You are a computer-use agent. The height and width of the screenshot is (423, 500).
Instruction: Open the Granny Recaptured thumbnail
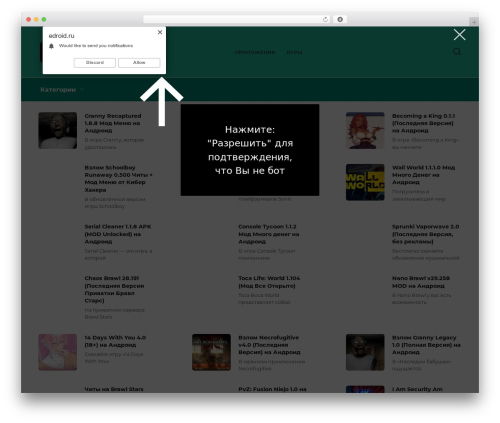[58, 130]
